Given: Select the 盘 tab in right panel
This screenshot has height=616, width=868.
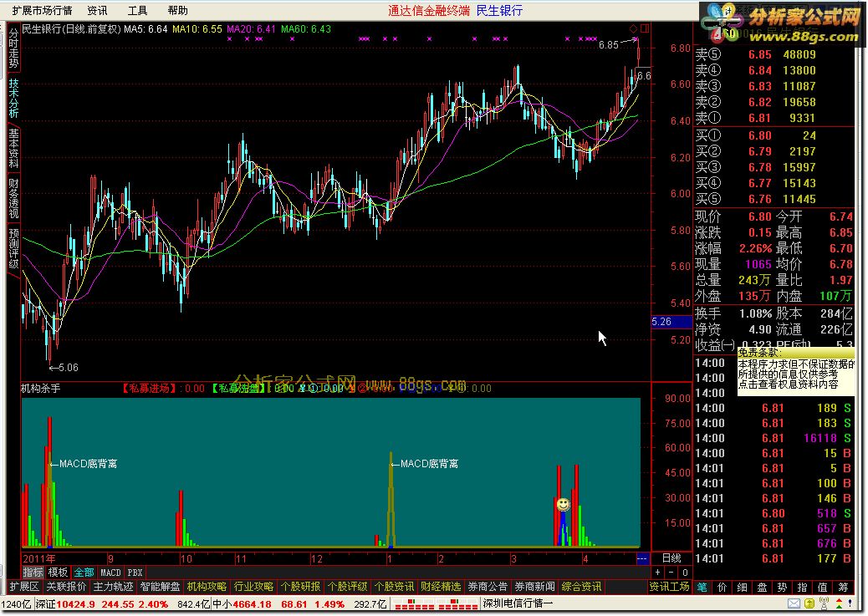Looking at the screenshot, I should click(x=763, y=588).
